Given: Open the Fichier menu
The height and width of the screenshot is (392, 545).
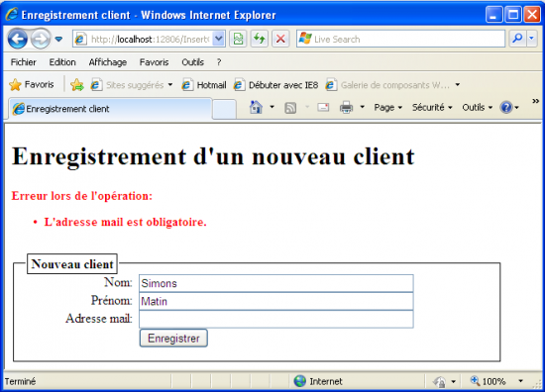Looking at the screenshot, I should click(x=24, y=62).
